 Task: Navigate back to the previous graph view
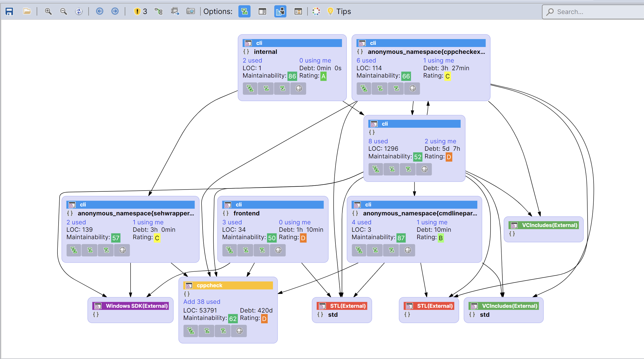pos(99,12)
